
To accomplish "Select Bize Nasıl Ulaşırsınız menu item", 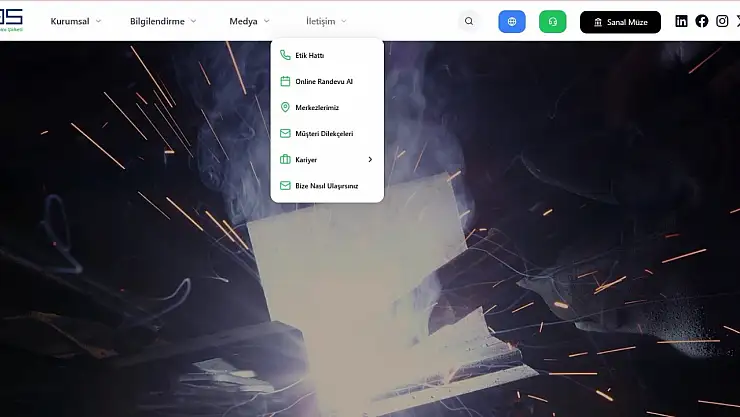I will pyautogui.click(x=326, y=185).
